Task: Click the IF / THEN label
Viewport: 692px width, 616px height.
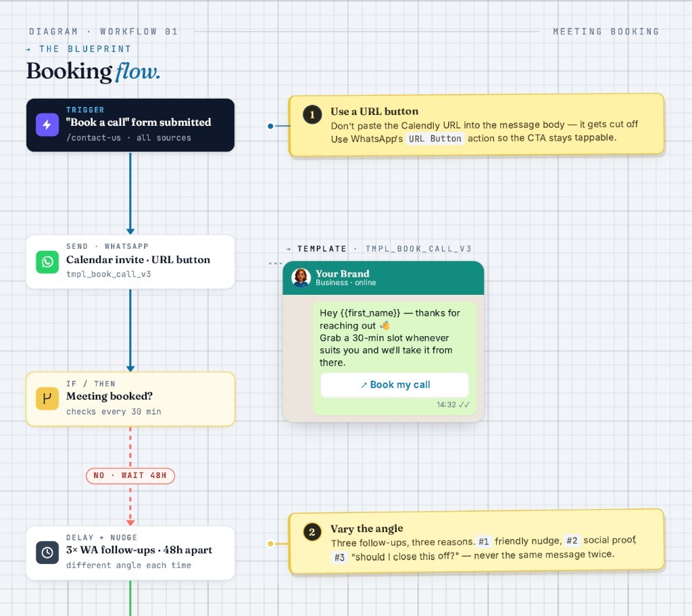Action: point(91,383)
